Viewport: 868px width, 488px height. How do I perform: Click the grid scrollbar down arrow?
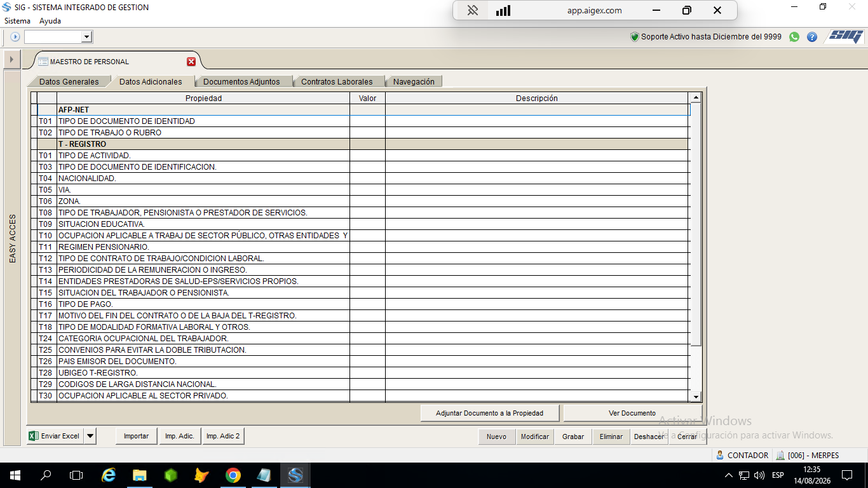point(696,396)
